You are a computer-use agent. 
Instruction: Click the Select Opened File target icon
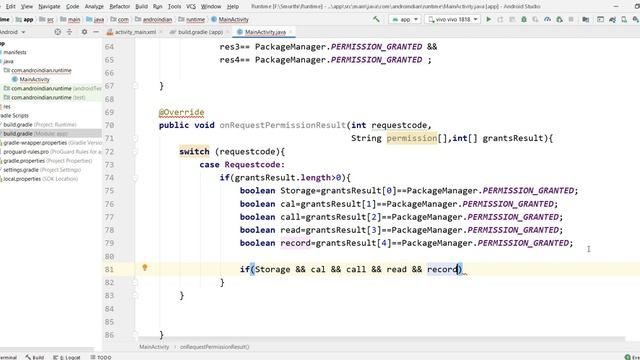tap(58, 32)
